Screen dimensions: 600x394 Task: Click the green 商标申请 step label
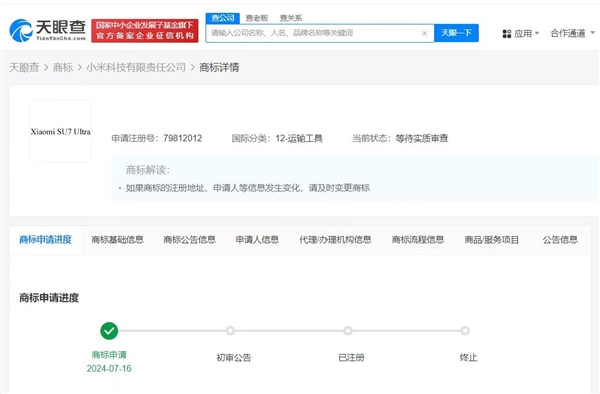109,355
